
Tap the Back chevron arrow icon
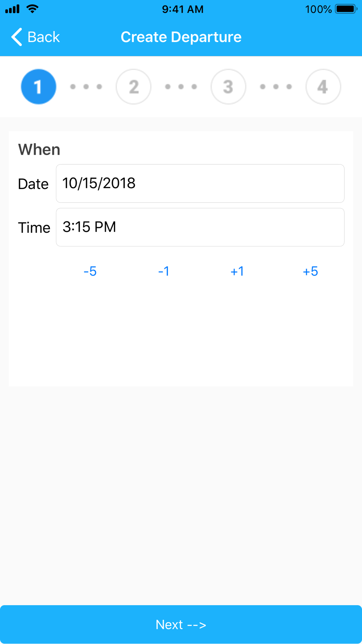[17, 37]
